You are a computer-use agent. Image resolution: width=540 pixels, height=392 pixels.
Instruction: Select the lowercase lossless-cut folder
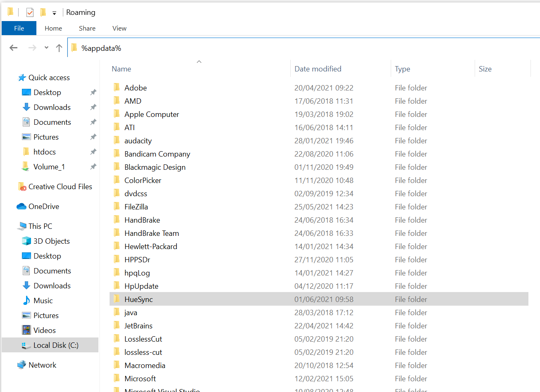[143, 352]
